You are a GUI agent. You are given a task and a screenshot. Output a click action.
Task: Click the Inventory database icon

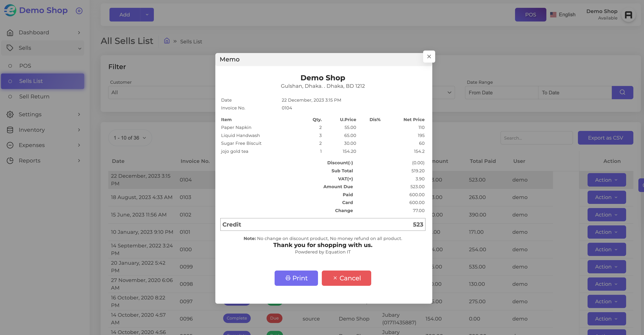10,130
